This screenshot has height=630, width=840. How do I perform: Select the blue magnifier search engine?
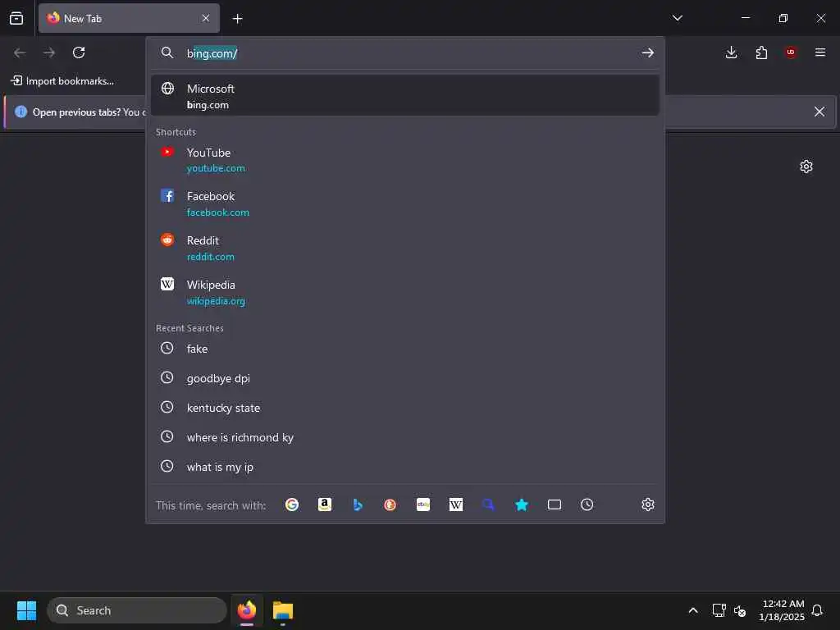tap(488, 504)
